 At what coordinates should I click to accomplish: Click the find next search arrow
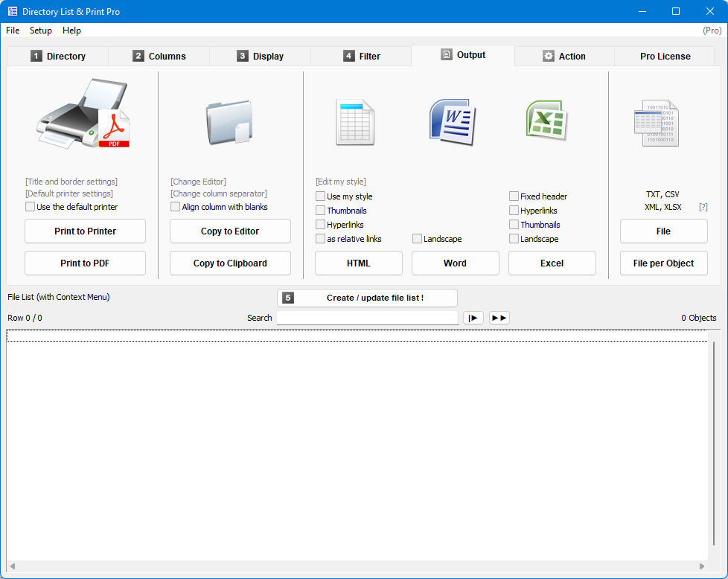(473, 318)
